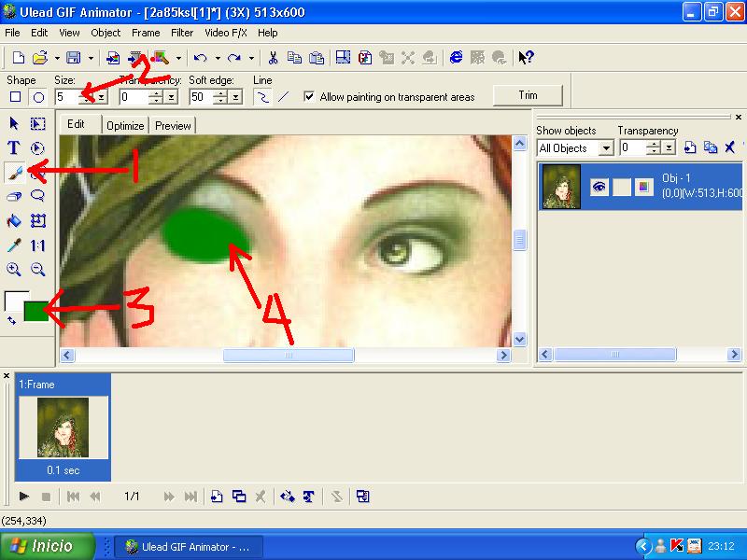Expand Open file dropdown arrow
The height and width of the screenshot is (560, 747).
point(57,58)
